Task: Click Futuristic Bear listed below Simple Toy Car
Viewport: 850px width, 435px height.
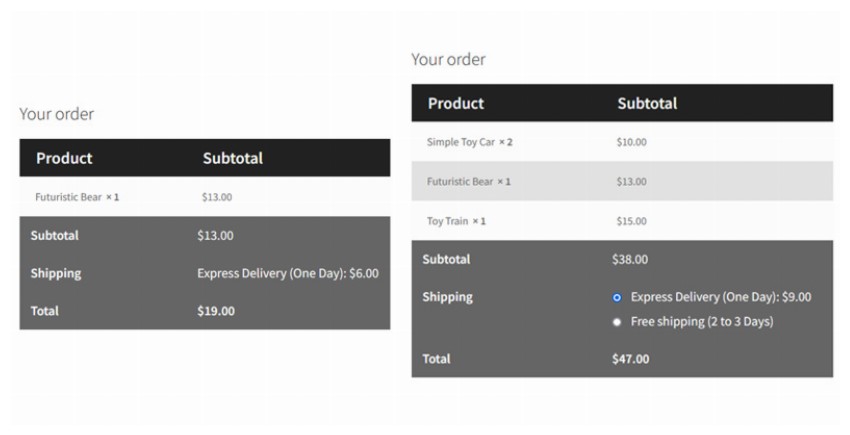Action: pos(468,182)
